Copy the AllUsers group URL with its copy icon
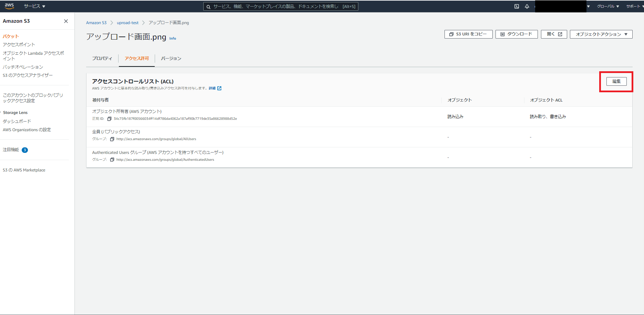 pos(112,139)
